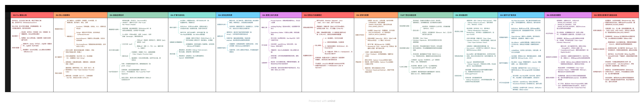Screen dimensions: 644x104
Task: Select the 'IDA 实际逆向案例' column header
Action: point(568,15)
